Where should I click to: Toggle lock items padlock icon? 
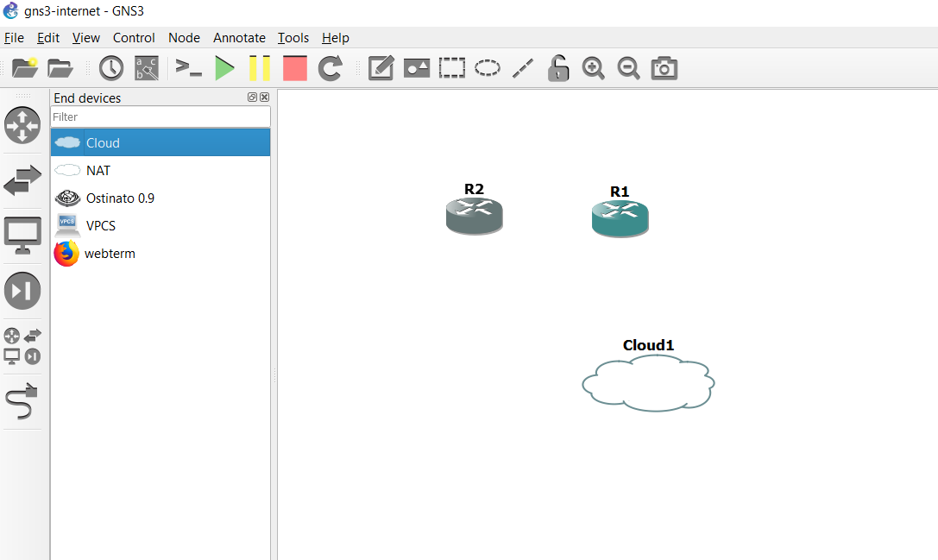(558, 68)
